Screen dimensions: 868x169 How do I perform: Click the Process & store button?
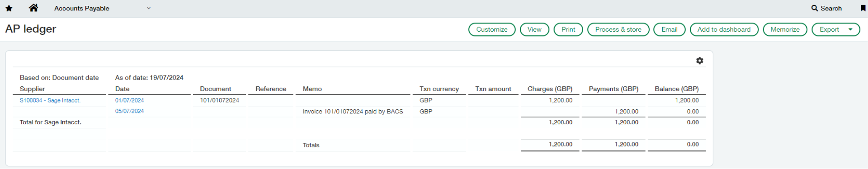(618, 29)
